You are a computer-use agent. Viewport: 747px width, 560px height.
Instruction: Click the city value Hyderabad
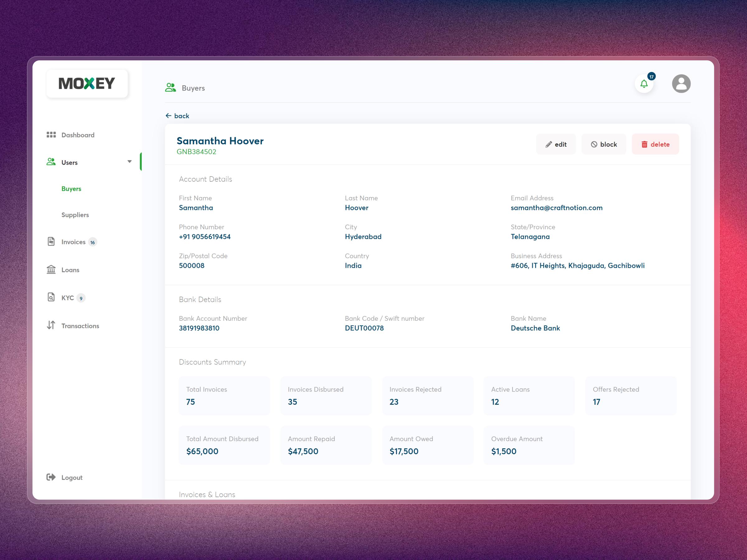(x=363, y=237)
